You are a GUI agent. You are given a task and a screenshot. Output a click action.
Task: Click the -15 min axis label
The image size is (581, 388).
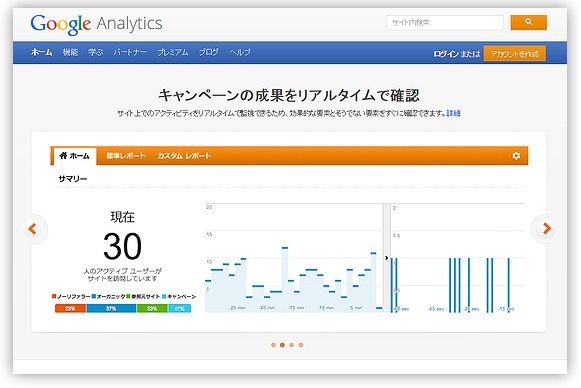[296, 308]
